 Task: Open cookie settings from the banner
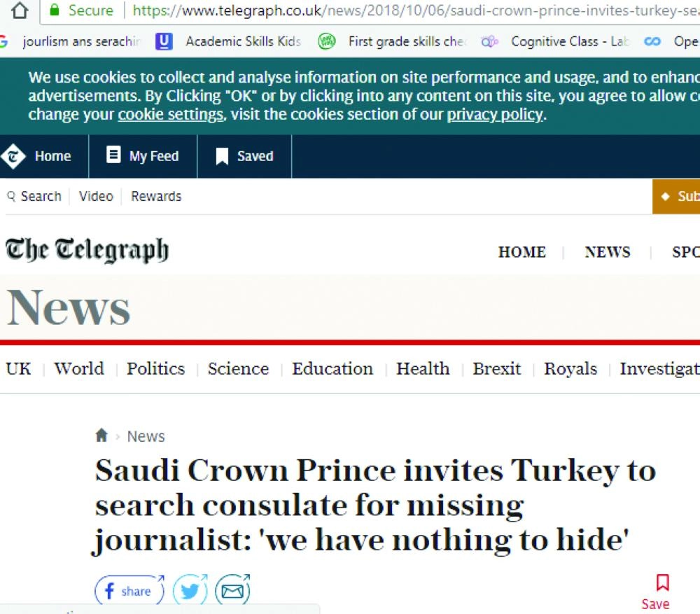tap(170, 114)
